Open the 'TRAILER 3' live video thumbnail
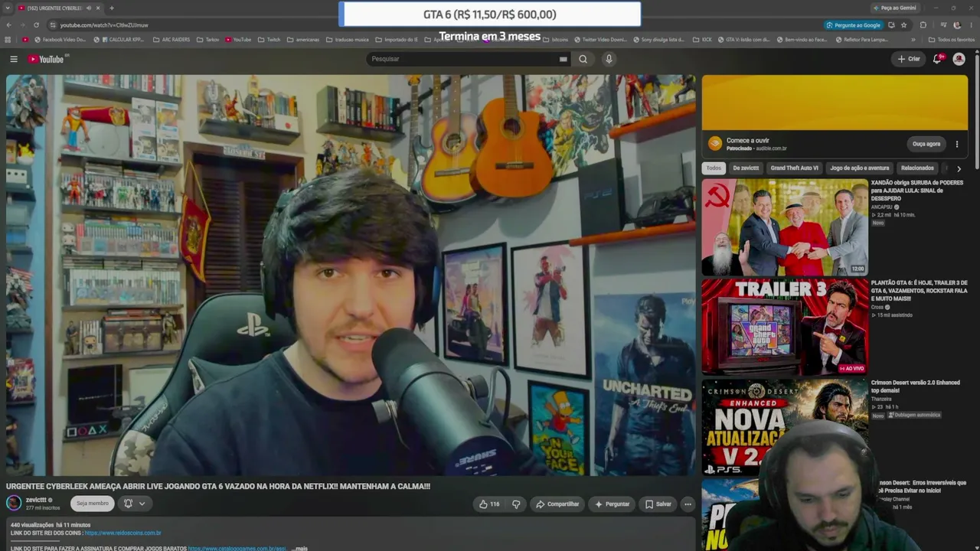The image size is (980, 551). (785, 328)
